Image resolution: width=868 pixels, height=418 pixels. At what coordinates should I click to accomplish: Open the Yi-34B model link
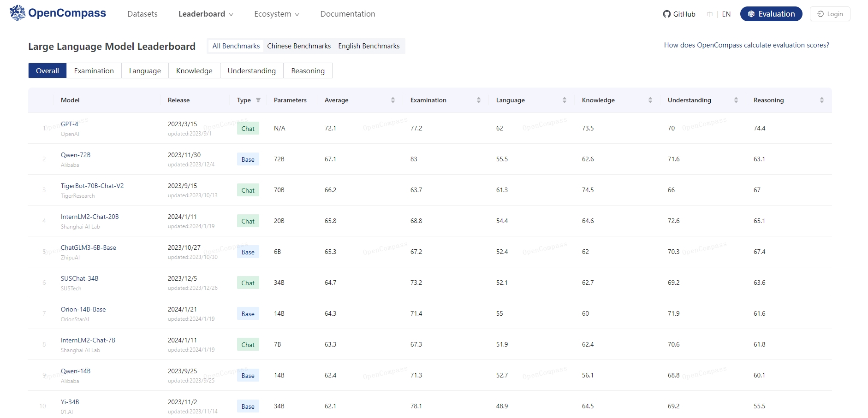pos(70,402)
